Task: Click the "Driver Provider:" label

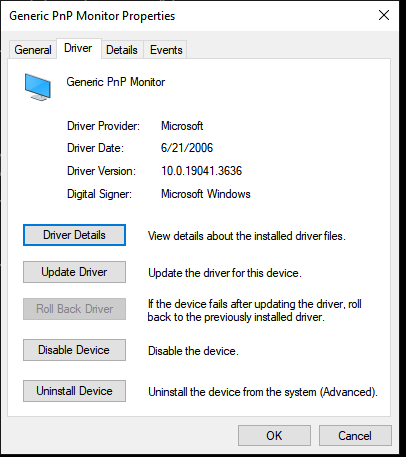Action: [103, 126]
